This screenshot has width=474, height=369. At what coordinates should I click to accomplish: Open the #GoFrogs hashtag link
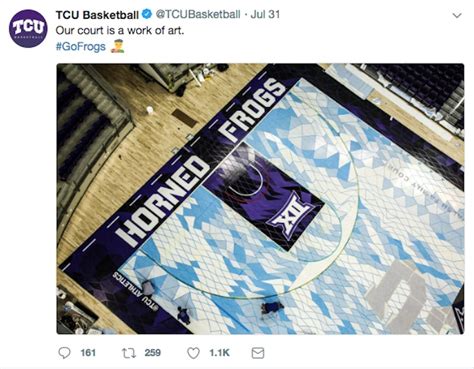80,46
